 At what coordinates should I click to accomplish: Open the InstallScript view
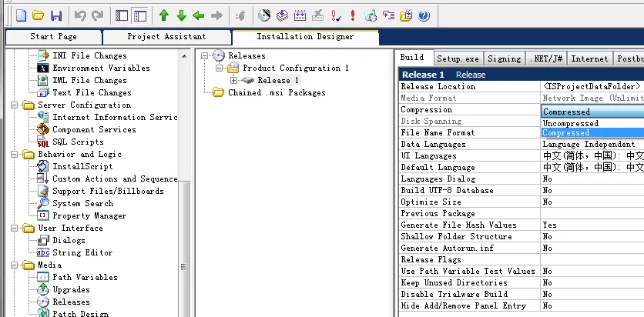point(82,166)
